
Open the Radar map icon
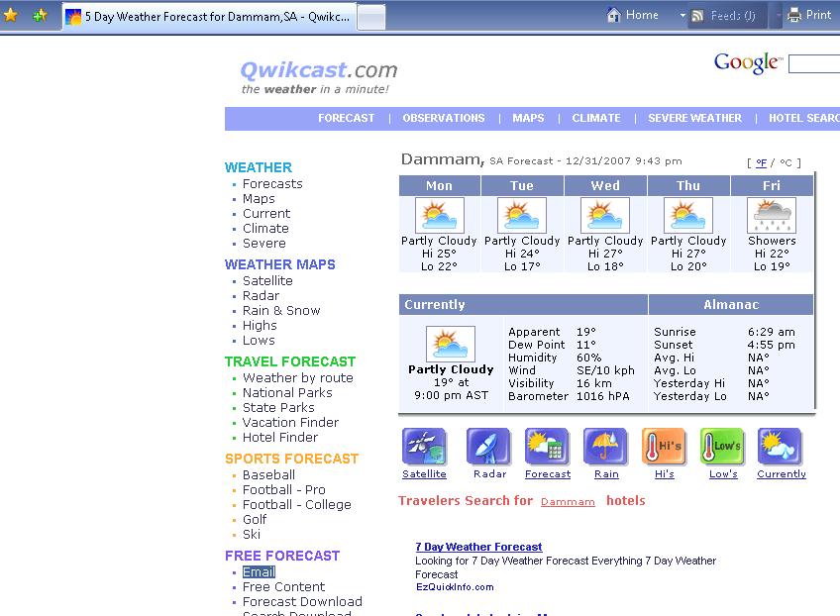click(x=488, y=448)
